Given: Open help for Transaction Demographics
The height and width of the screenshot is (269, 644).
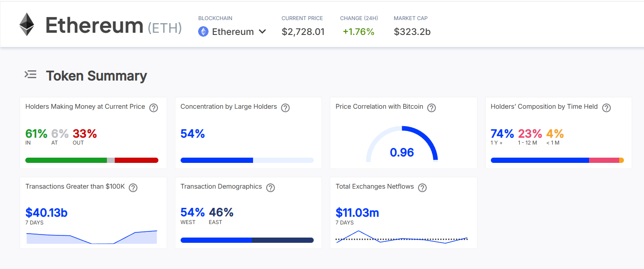Looking at the screenshot, I should 271,188.
